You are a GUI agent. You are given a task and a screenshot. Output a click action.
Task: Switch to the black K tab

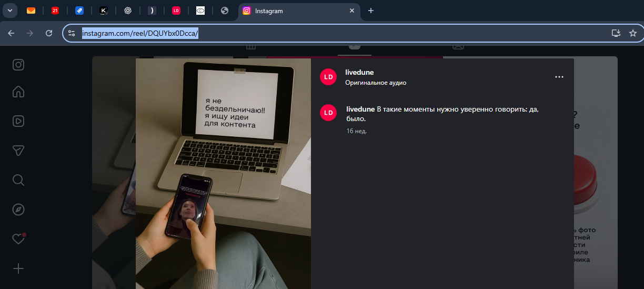click(x=104, y=11)
